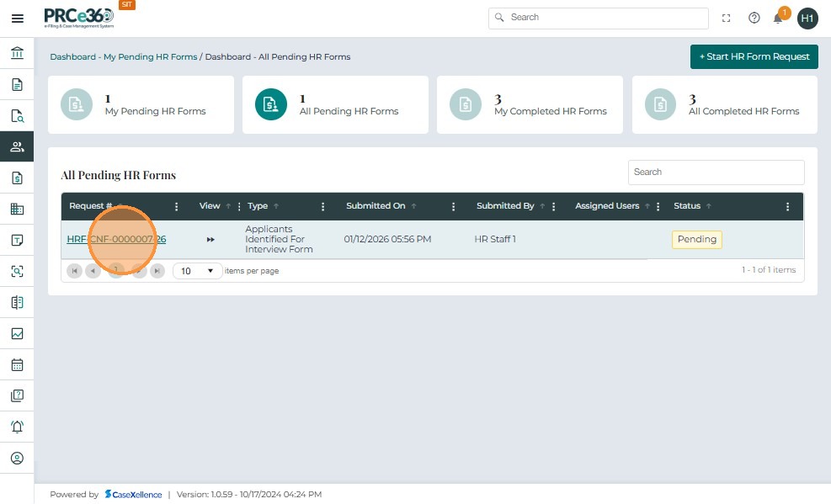Image resolution: width=831 pixels, height=504 pixels.
Task: Open items per page dropdown
Action: point(197,271)
